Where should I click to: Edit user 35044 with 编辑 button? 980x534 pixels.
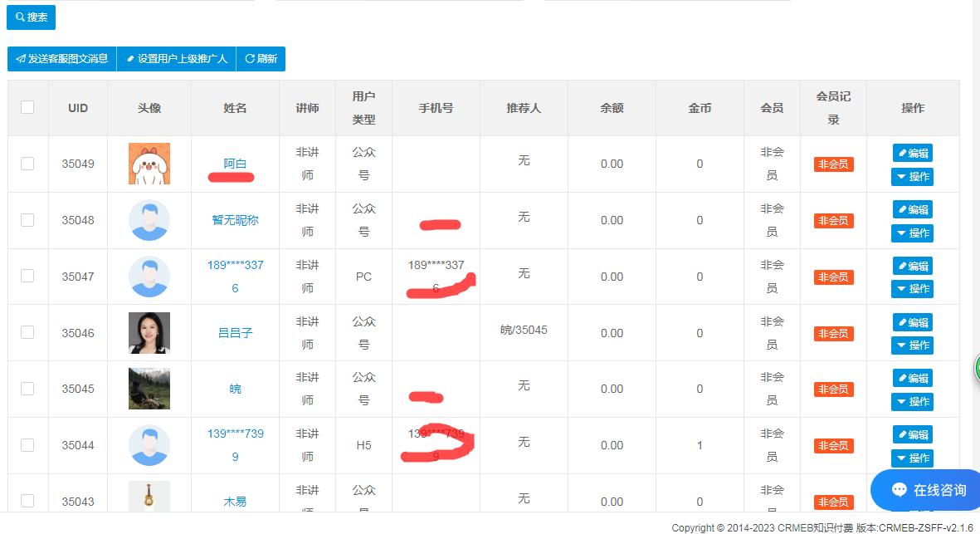click(913, 434)
